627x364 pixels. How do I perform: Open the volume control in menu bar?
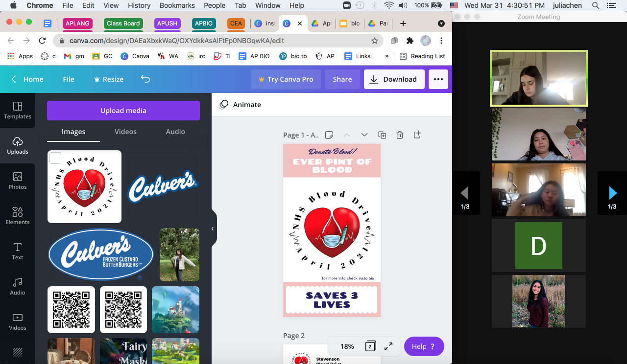pos(403,5)
